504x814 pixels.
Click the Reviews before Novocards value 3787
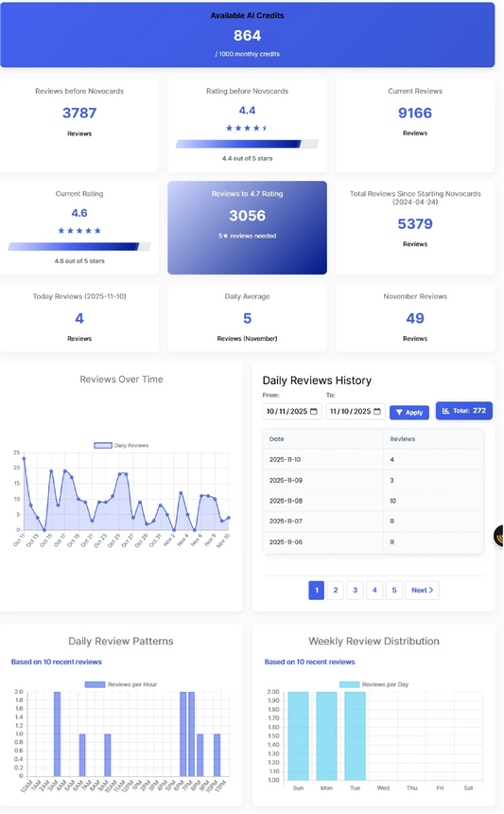pyautogui.click(x=79, y=113)
